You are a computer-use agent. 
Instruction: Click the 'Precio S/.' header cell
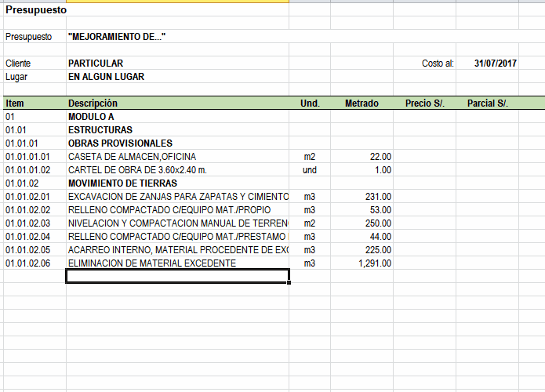(424, 103)
